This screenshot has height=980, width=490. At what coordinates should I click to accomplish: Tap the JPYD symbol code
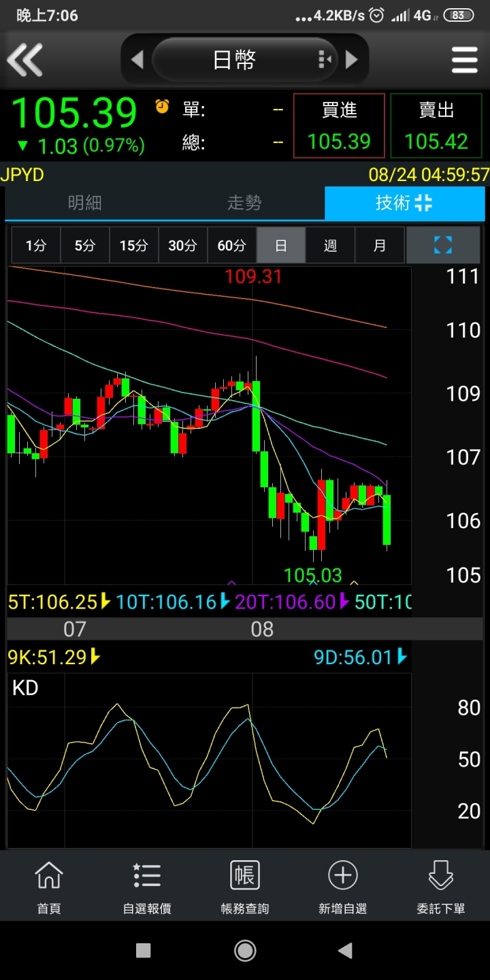(x=22, y=175)
